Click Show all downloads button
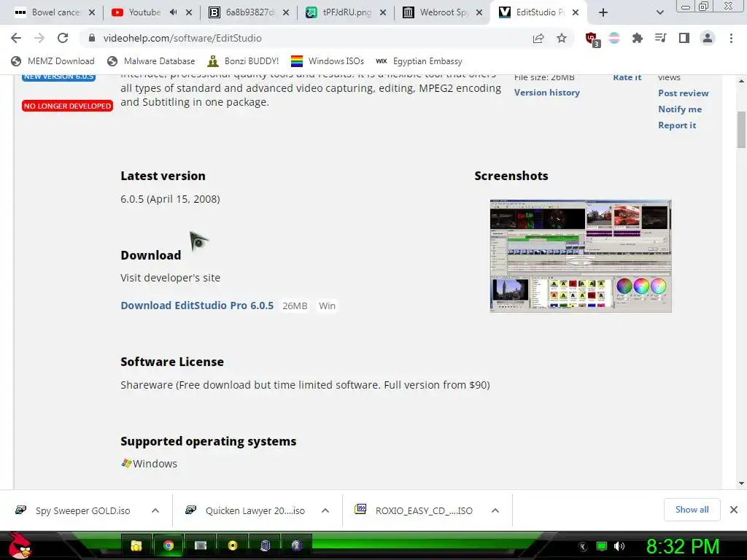The image size is (747, 560). coord(692,510)
